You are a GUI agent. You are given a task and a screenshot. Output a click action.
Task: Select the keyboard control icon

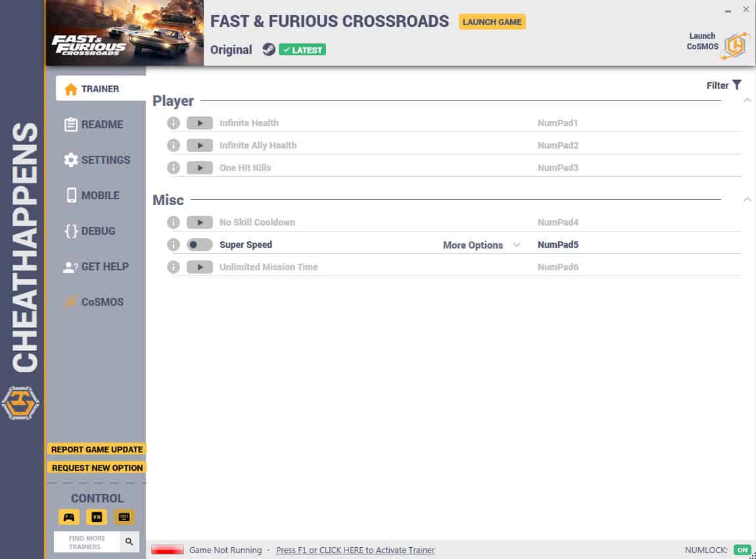tap(124, 517)
